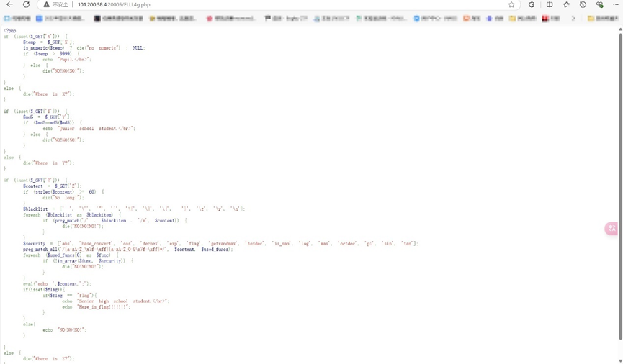The image size is (623, 364).
Task: Open the favorites list icon
Action: click(x=566, y=4)
